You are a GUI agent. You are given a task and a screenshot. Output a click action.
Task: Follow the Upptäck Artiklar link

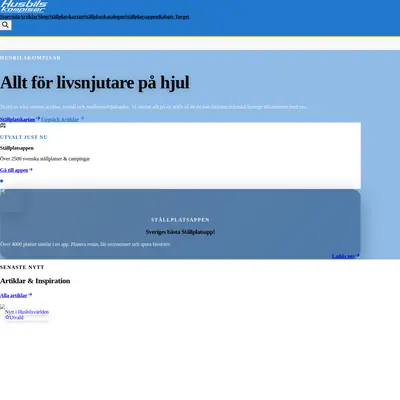[x=63, y=119]
